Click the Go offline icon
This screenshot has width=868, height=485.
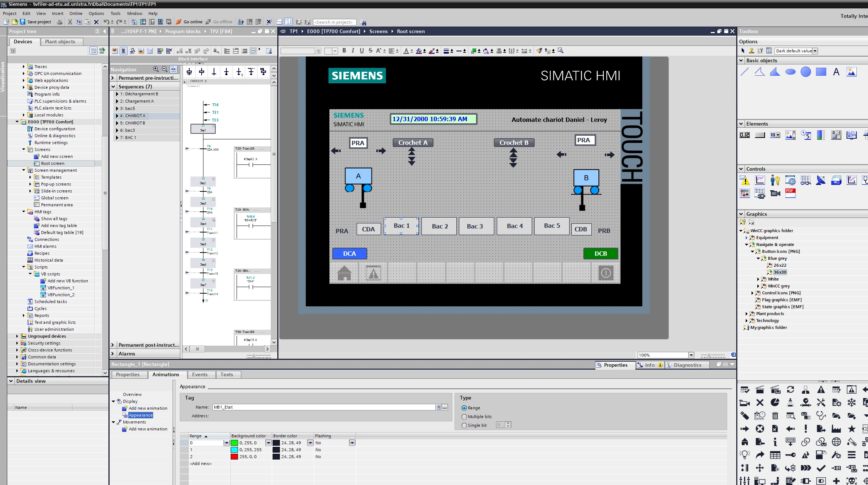(x=208, y=22)
